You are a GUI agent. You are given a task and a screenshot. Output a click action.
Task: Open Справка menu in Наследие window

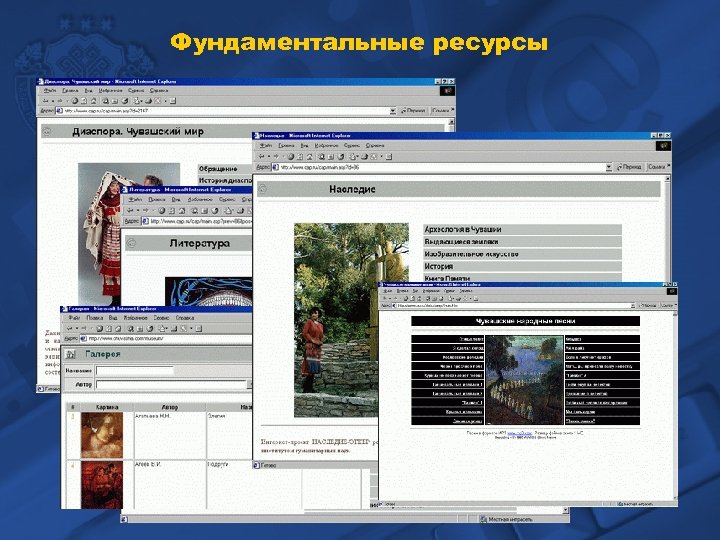click(x=375, y=146)
